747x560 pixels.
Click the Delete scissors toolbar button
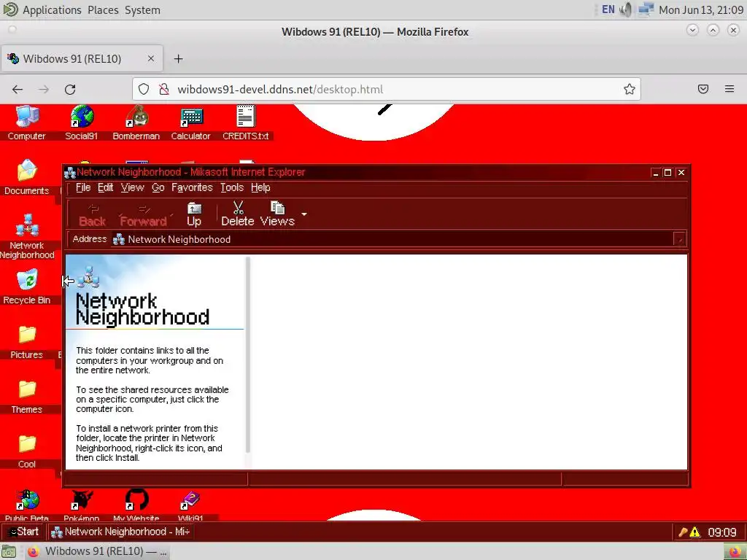pos(237,214)
